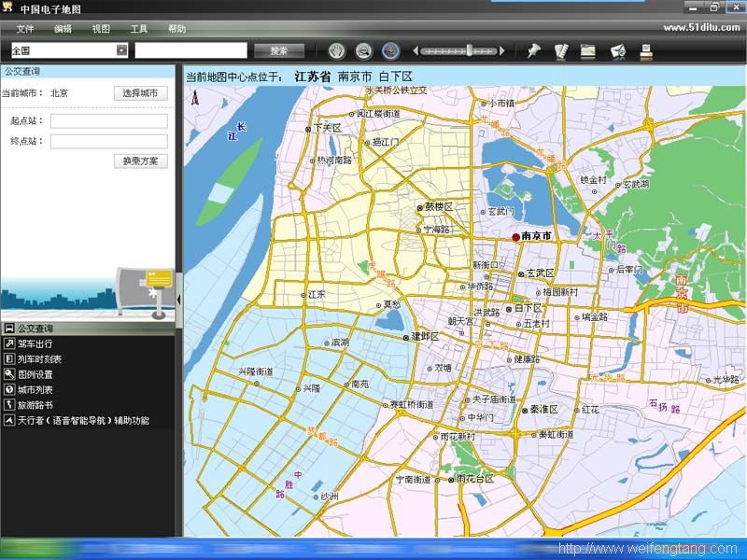Open the 文件 menu
Image resolution: width=747 pixels, height=560 pixels.
25,29
